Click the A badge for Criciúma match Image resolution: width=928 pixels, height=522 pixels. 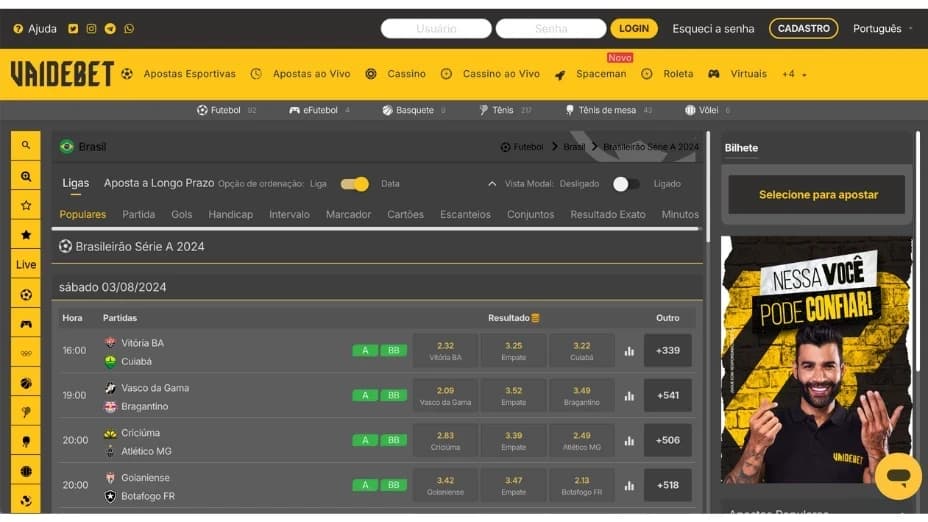point(365,440)
